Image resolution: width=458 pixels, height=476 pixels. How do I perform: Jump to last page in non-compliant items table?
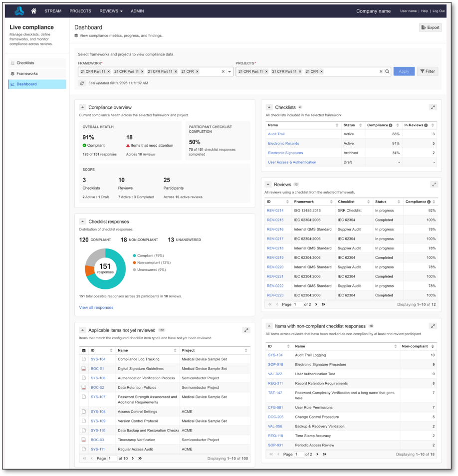pyautogui.click(x=325, y=454)
